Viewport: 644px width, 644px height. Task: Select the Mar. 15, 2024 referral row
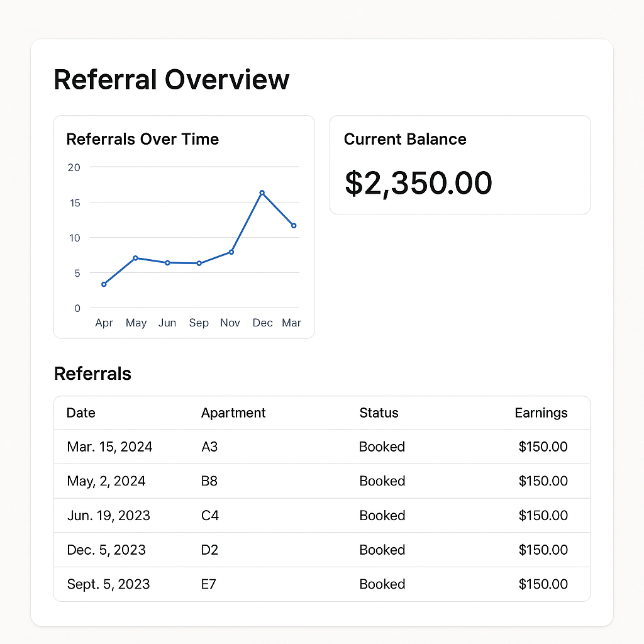pos(109,447)
